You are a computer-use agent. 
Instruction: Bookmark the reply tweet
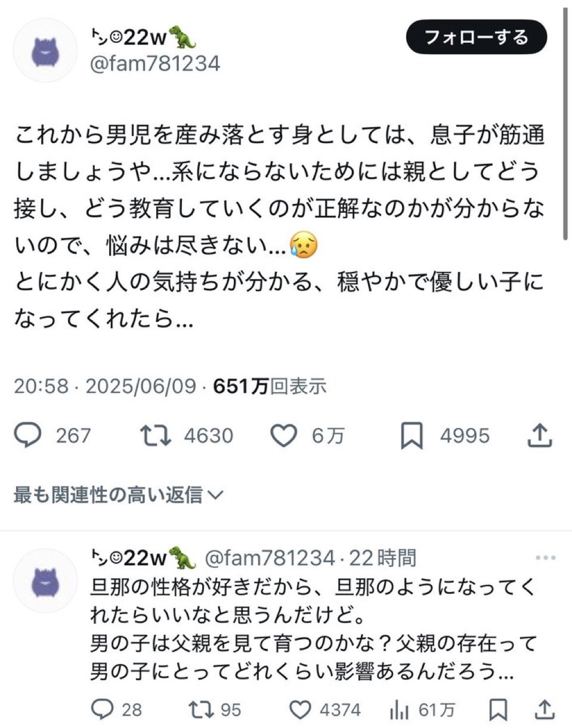pyautogui.click(x=497, y=710)
